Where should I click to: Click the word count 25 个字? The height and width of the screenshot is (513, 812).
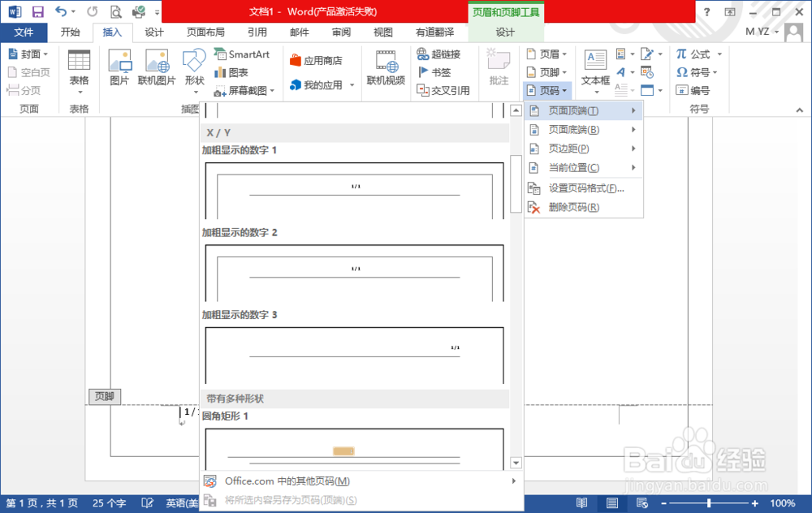(110, 502)
